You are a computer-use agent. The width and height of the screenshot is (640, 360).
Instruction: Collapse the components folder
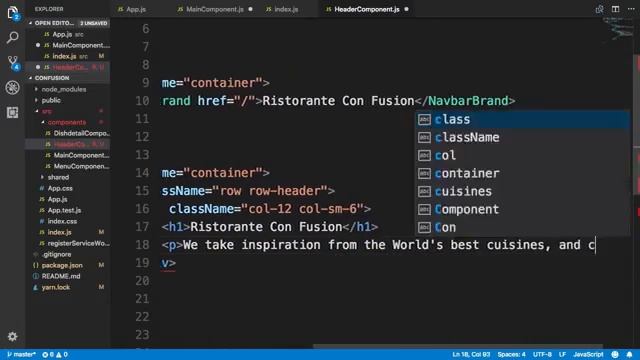coord(68,122)
